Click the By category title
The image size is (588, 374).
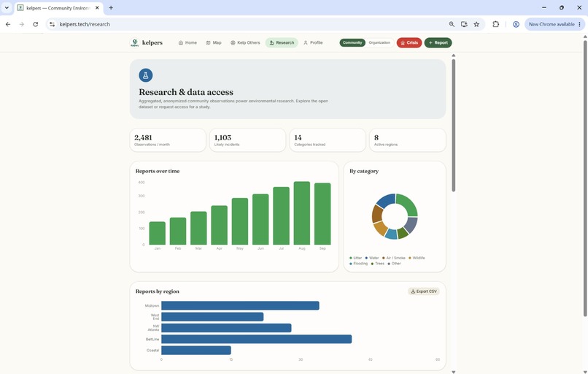[x=364, y=171]
